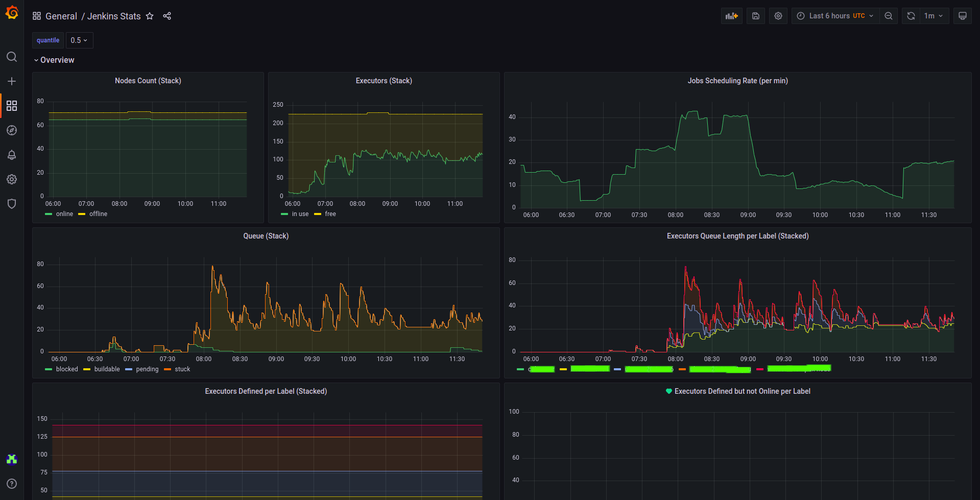This screenshot has width=980, height=500.
Task: Click the zoom out time range icon
Action: (889, 16)
